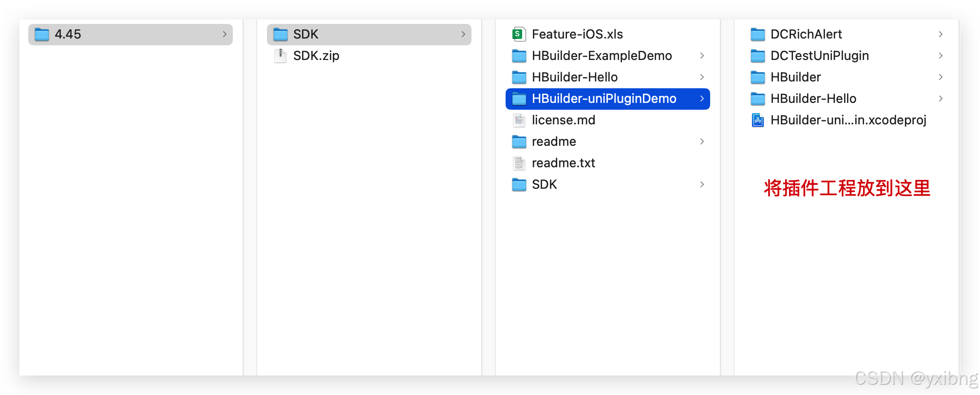Screen dimensions: 980x395
Task: Click the Xcode project file icon
Action: 758,120
